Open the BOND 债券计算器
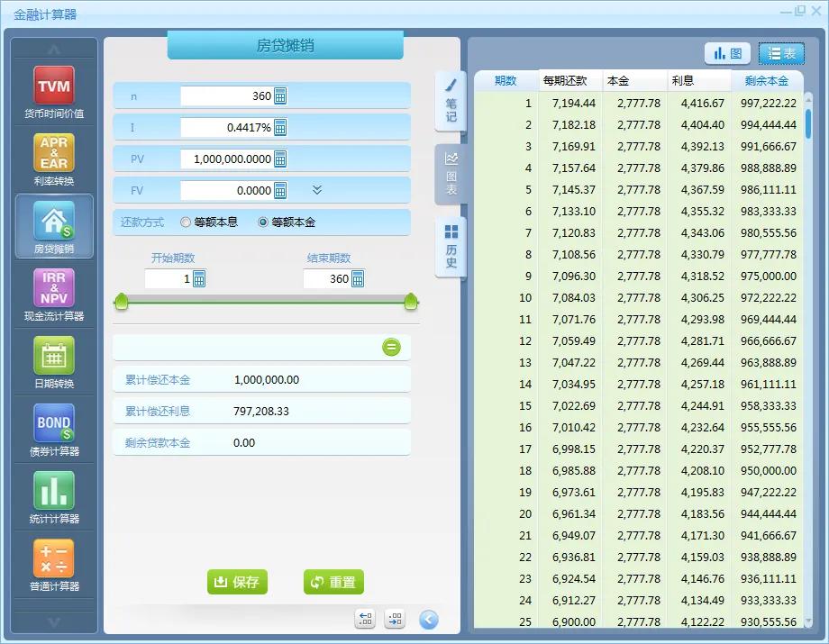 tap(54, 430)
